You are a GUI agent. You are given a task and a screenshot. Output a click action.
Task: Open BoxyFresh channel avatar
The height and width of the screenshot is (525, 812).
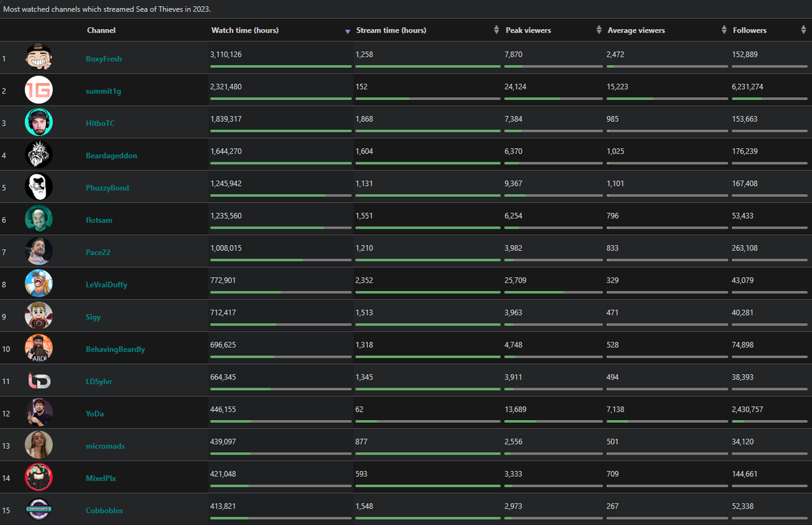point(39,58)
